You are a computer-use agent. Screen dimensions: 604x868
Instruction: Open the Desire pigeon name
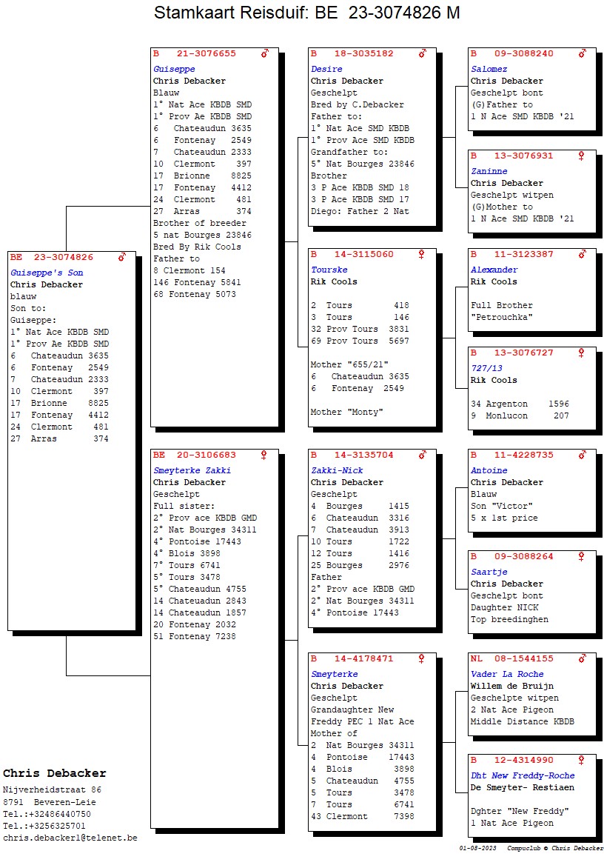326,69
